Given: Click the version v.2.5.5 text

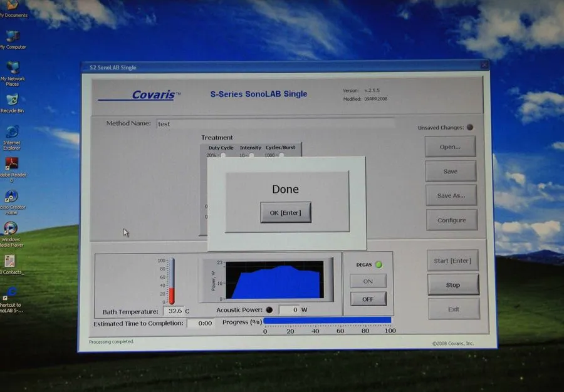Looking at the screenshot, I should click(372, 91).
